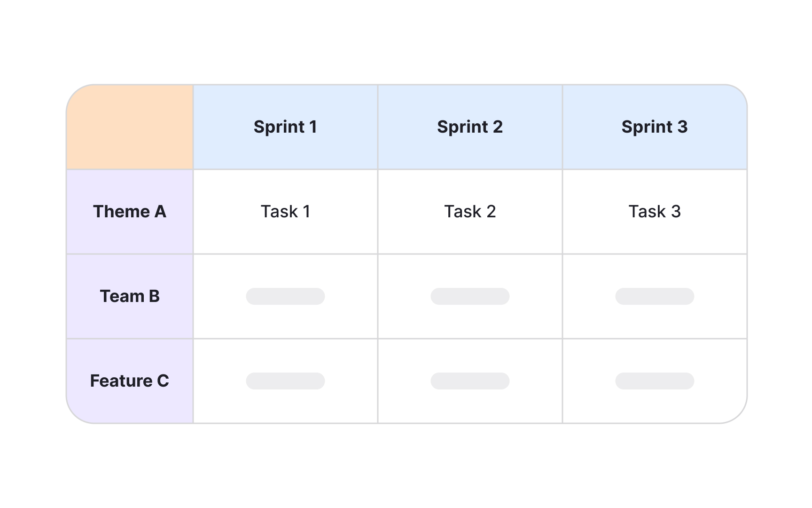Click the Task 3 cell
This screenshot has width=812, height=508.
655,212
